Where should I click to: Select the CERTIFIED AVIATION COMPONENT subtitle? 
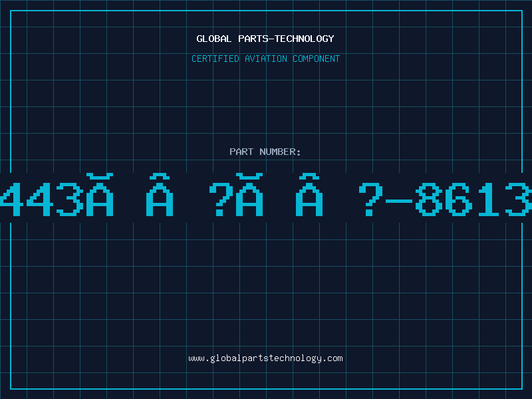point(265,59)
